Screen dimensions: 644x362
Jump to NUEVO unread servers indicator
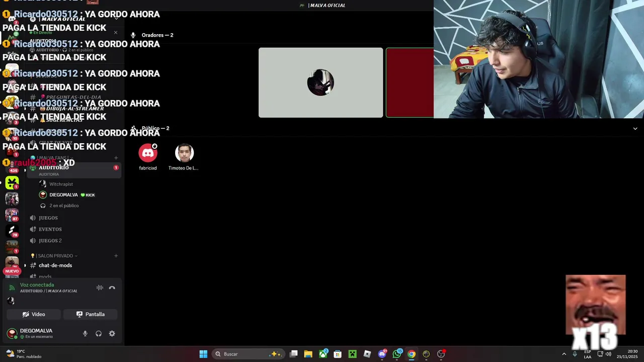click(12, 271)
